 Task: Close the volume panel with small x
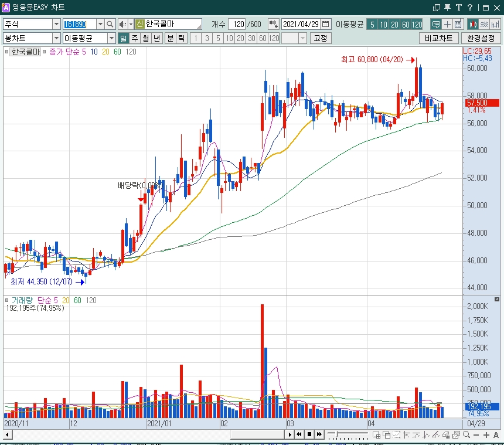point(497,300)
